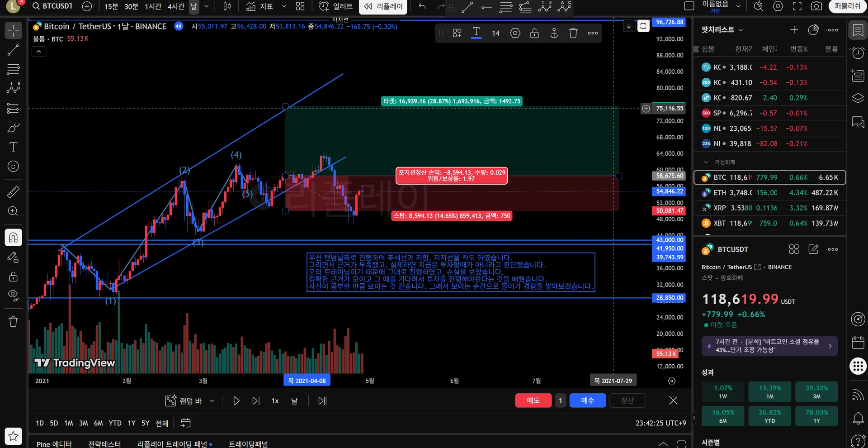
Task: Select the crosshair cursor tool
Action: [x=14, y=30]
